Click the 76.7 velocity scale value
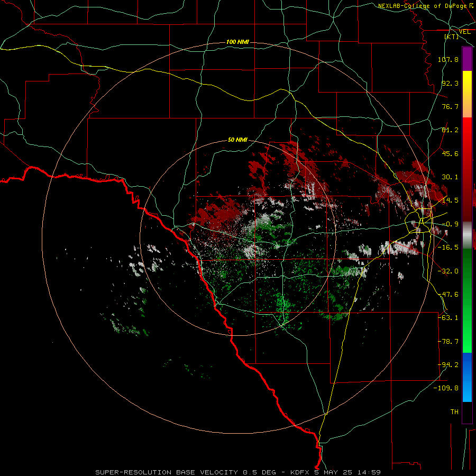Image resolution: width=476 pixels, height=476 pixels. pos(450,106)
